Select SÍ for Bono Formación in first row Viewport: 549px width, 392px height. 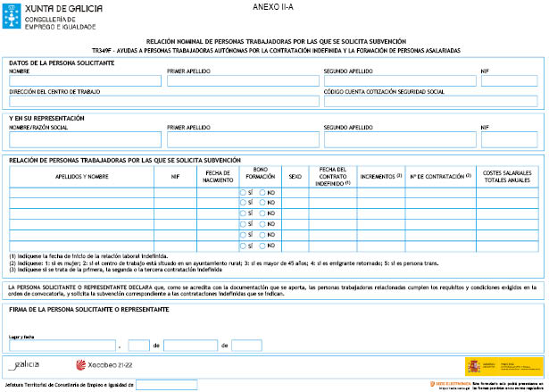pos(243,192)
